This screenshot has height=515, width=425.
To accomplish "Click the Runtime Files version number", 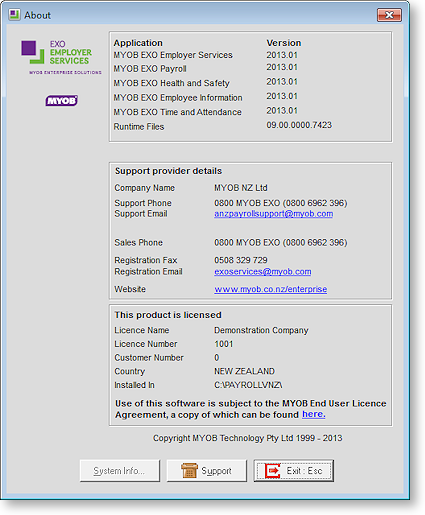I will 299,125.
